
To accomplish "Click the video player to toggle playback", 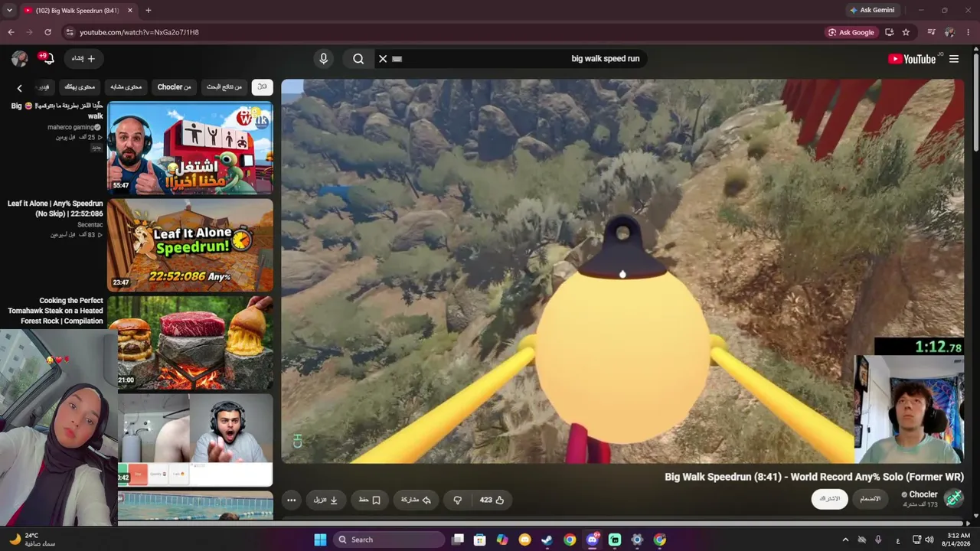I will click(x=622, y=271).
